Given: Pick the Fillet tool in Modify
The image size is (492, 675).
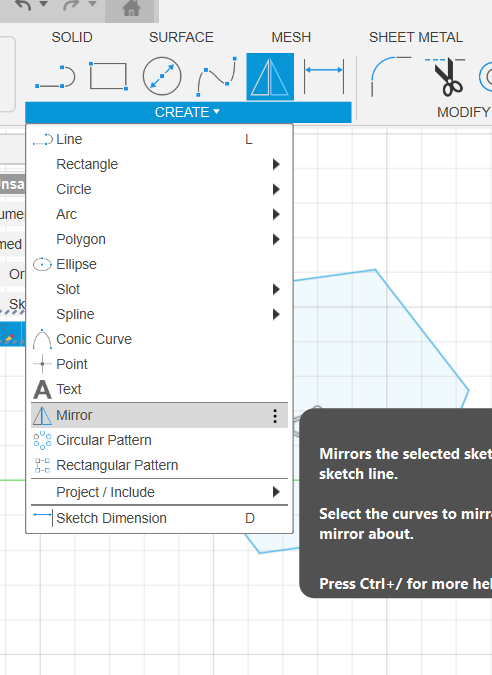Looking at the screenshot, I should point(390,77).
